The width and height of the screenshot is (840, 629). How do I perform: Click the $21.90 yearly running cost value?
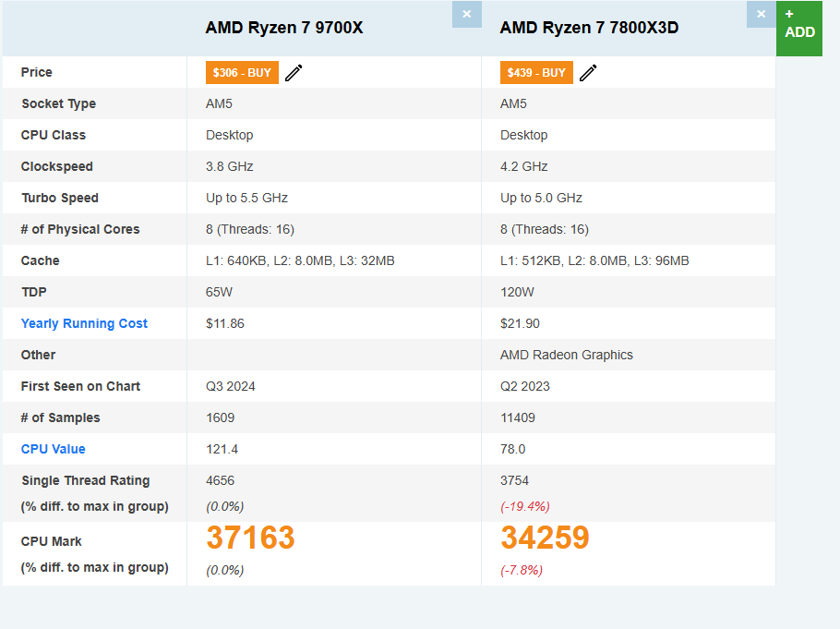520,323
